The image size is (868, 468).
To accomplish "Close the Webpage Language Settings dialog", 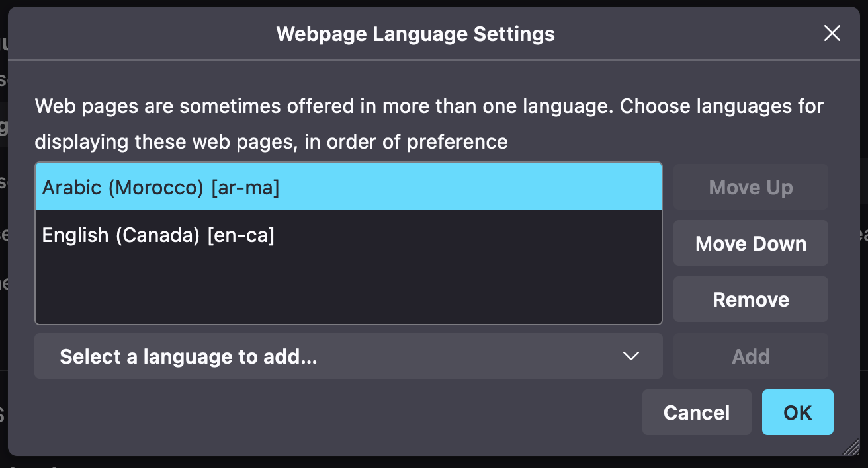I will point(832,33).
